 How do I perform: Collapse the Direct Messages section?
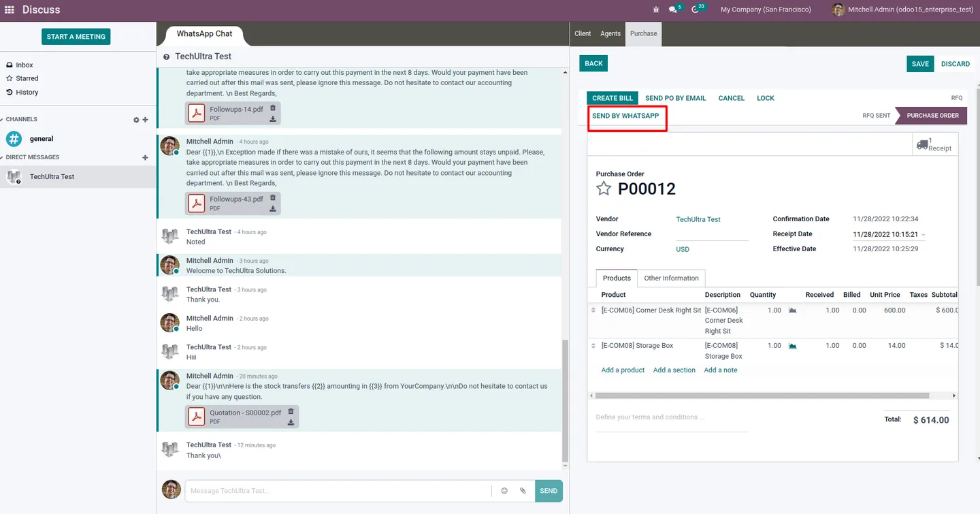[x=30, y=157]
